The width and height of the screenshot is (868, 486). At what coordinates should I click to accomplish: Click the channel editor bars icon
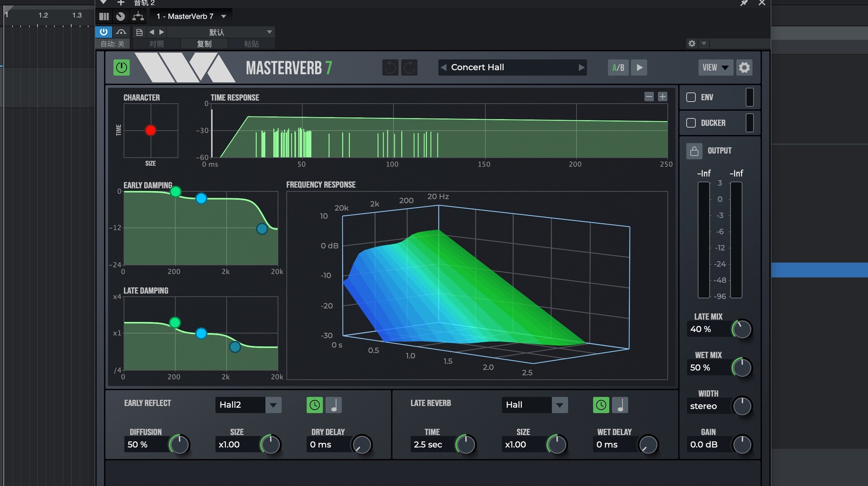point(104,17)
